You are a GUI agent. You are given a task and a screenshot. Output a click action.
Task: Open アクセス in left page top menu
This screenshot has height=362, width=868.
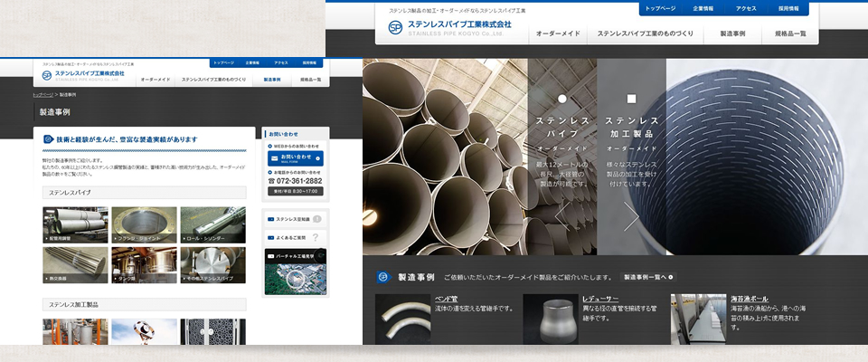coord(280,63)
